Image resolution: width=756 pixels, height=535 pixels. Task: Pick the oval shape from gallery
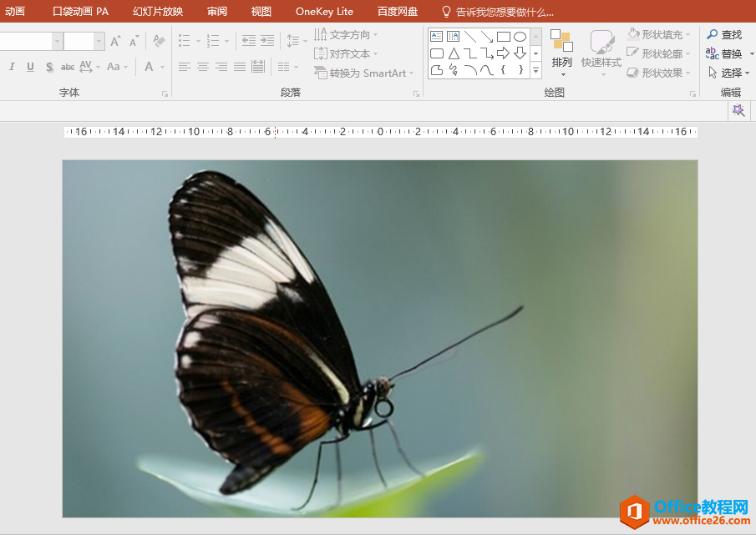click(520, 37)
